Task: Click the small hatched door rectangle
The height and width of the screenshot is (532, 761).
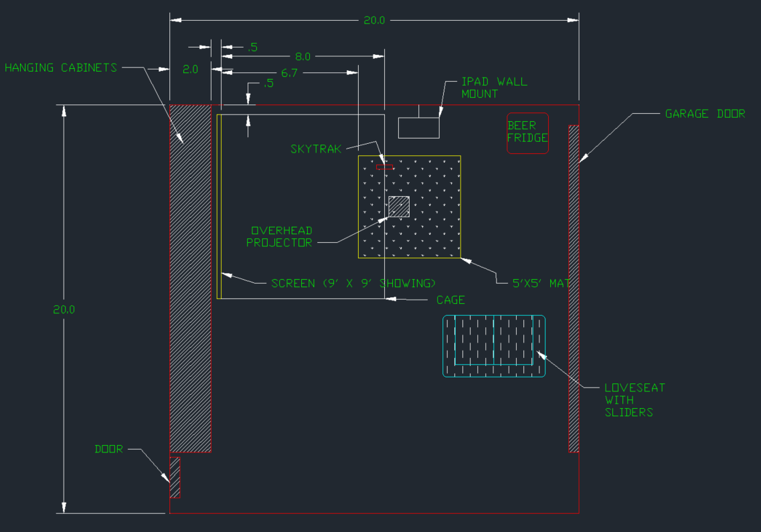Action: tap(175, 478)
